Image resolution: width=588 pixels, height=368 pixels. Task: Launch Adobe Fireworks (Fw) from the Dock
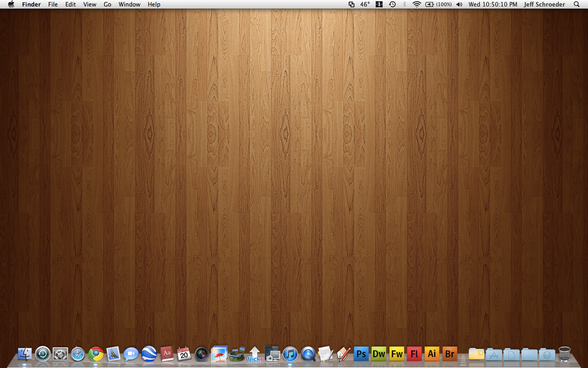tap(396, 354)
